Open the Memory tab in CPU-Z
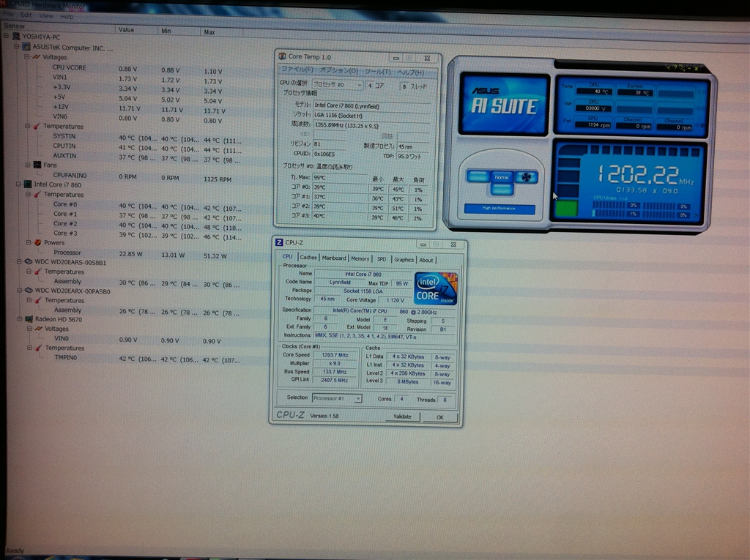The height and width of the screenshot is (560, 750). click(x=360, y=258)
